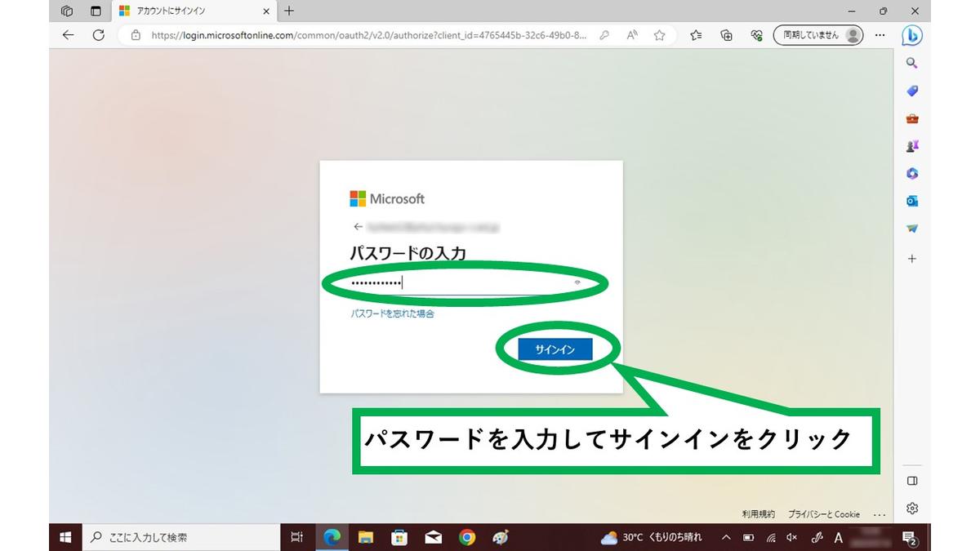980x551 pixels.
Task: Open a new tab with plus button
Action: click(288, 11)
